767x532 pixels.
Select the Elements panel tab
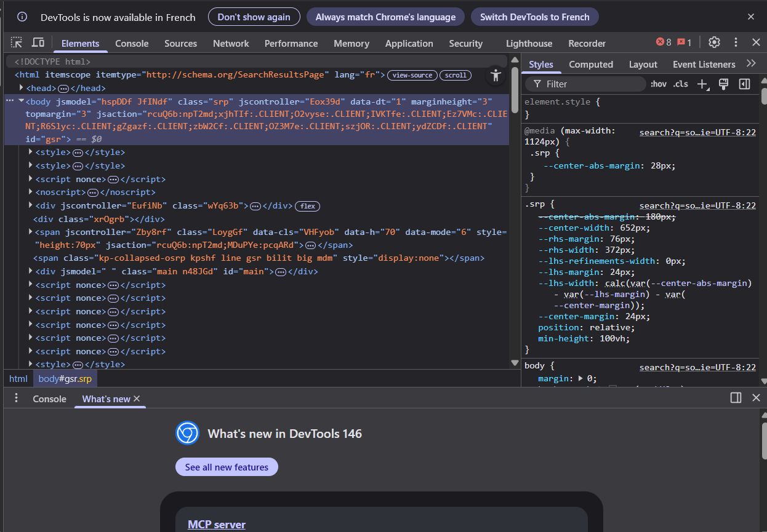[80, 43]
